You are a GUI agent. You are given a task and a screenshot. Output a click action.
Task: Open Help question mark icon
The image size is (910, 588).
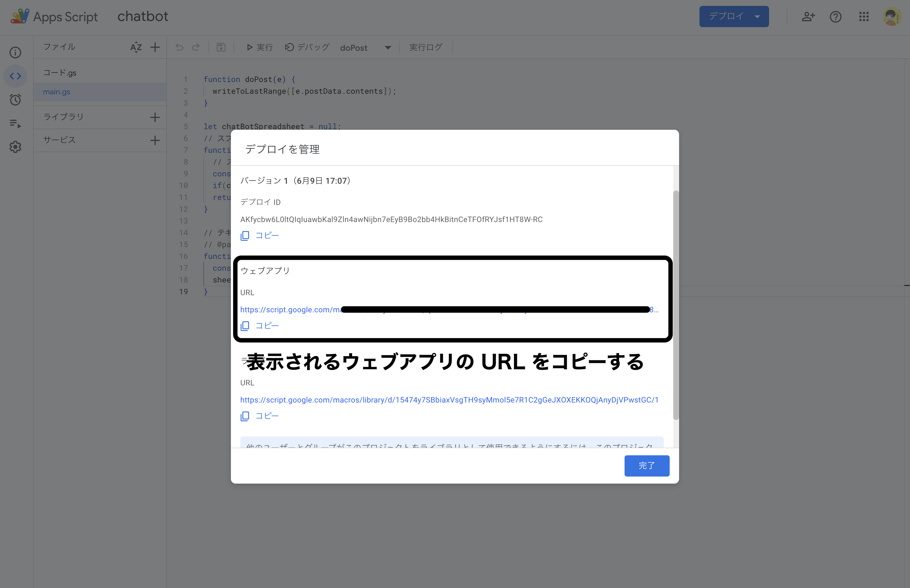click(x=836, y=17)
